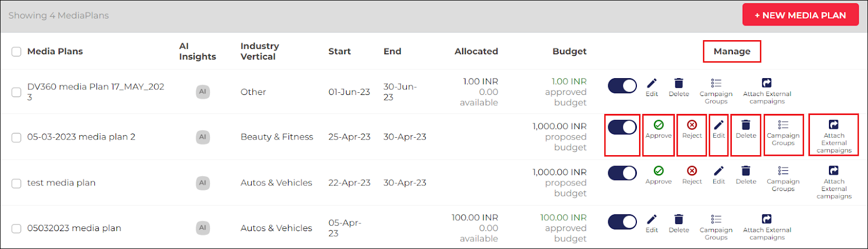Attach External campaigns to 05032023 media plan
The height and width of the screenshot is (249, 868).
point(767,227)
